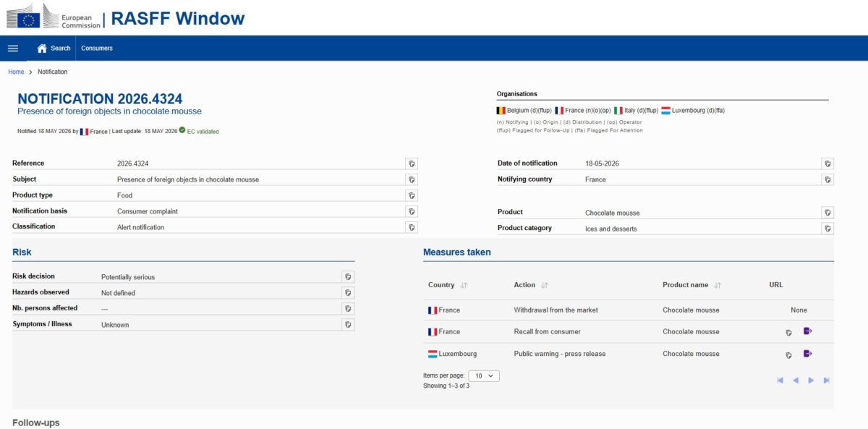
Task: Click the RASFF Window title
Action: click(x=178, y=18)
